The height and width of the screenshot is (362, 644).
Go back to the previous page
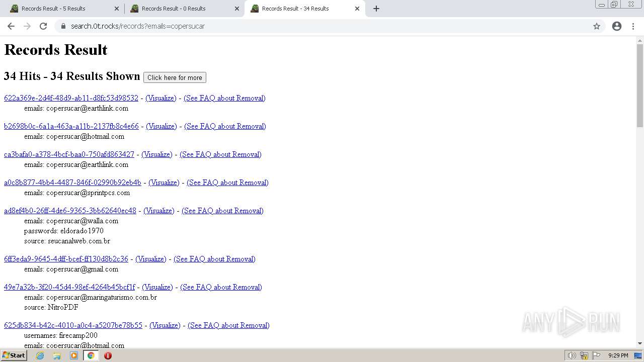[11, 26]
